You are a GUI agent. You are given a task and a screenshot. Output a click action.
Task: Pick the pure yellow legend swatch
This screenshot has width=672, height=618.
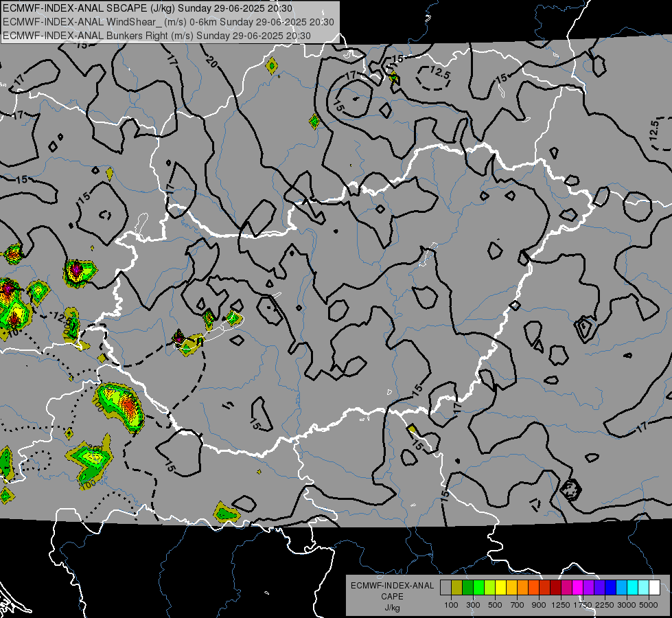pyautogui.click(x=500, y=588)
